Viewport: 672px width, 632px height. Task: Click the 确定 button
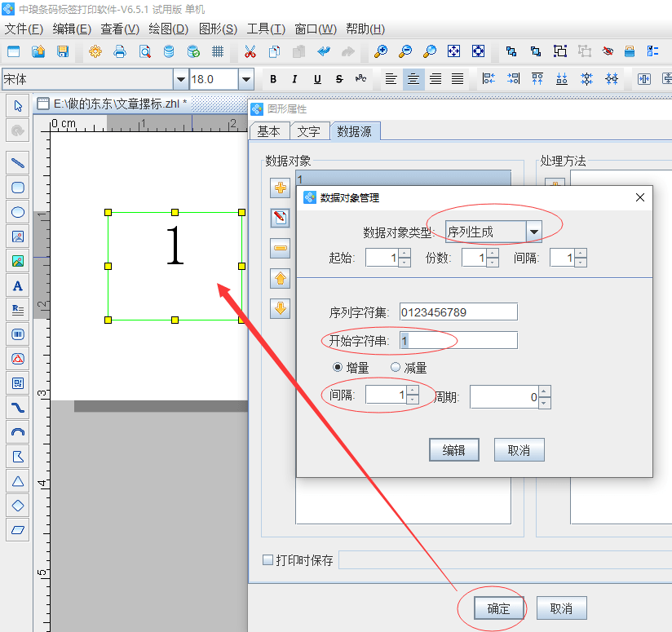[498, 608]
